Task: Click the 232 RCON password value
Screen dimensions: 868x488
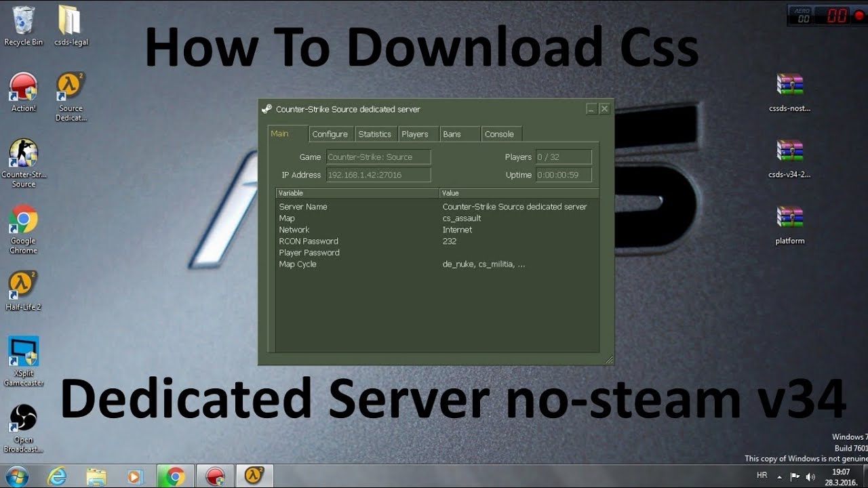Action: 450,241
